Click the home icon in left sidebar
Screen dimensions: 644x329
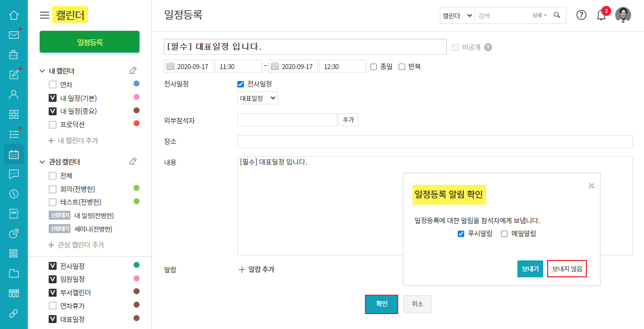point(14,15)
